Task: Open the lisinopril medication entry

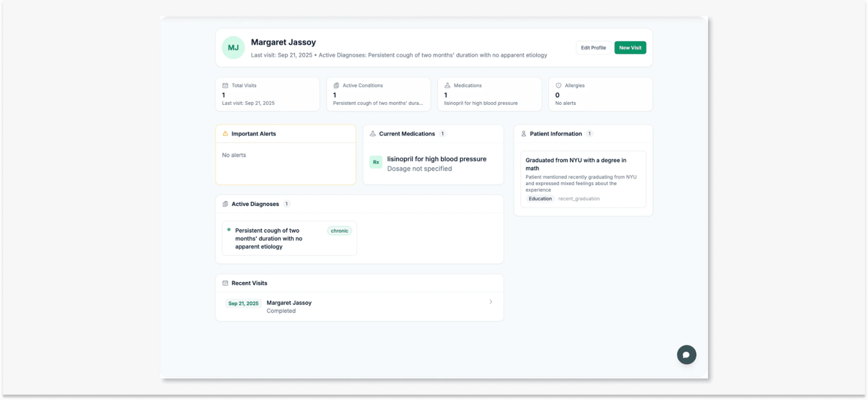Action: click(436, 163)
